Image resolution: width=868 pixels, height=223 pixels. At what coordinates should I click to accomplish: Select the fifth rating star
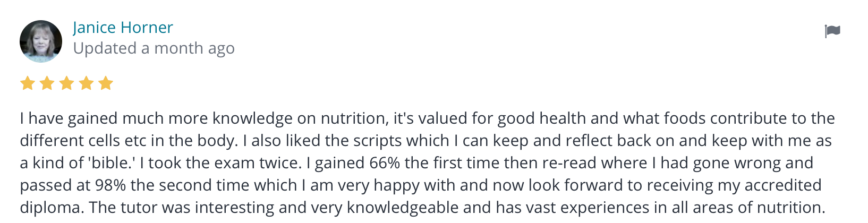106,83
